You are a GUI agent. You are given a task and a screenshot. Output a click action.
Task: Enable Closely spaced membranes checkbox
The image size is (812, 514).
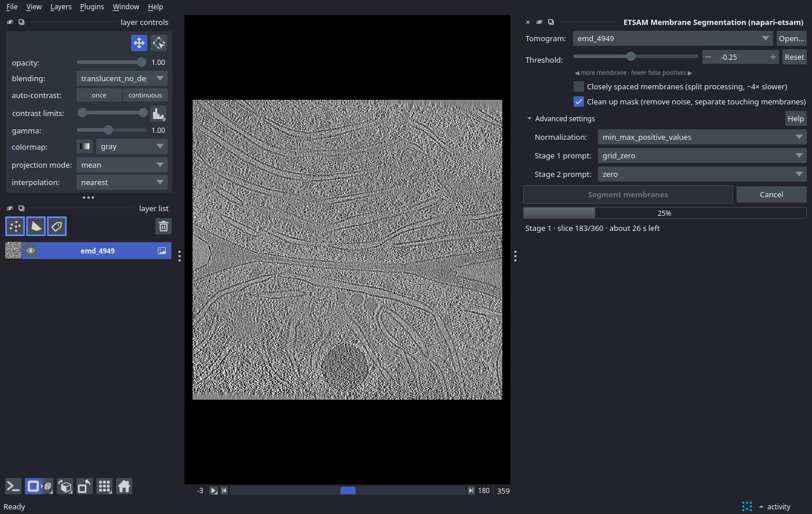579,86
